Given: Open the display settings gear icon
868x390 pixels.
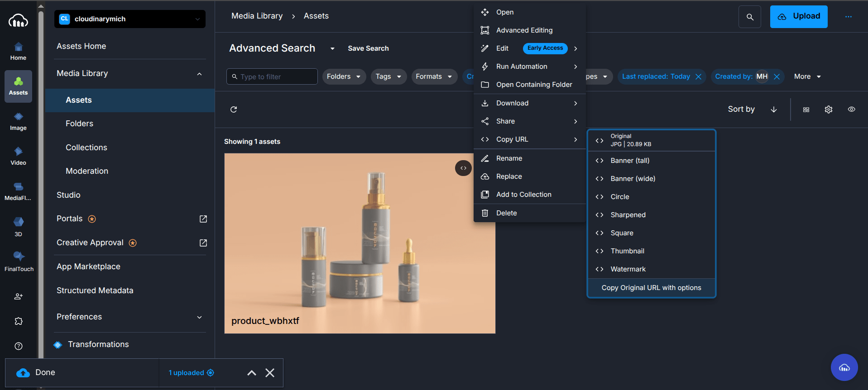Looking at the screenshot, I should tap(829, 109).
